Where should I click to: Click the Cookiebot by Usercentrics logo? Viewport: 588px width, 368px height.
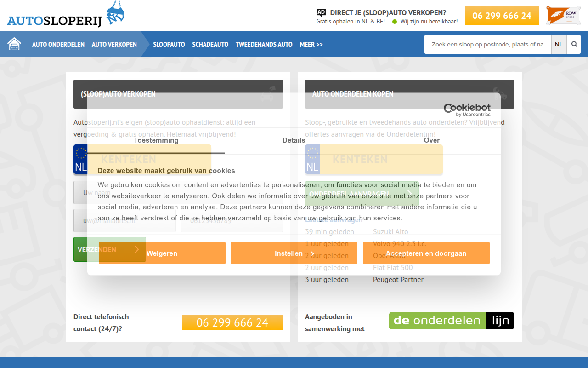[467, 109]
